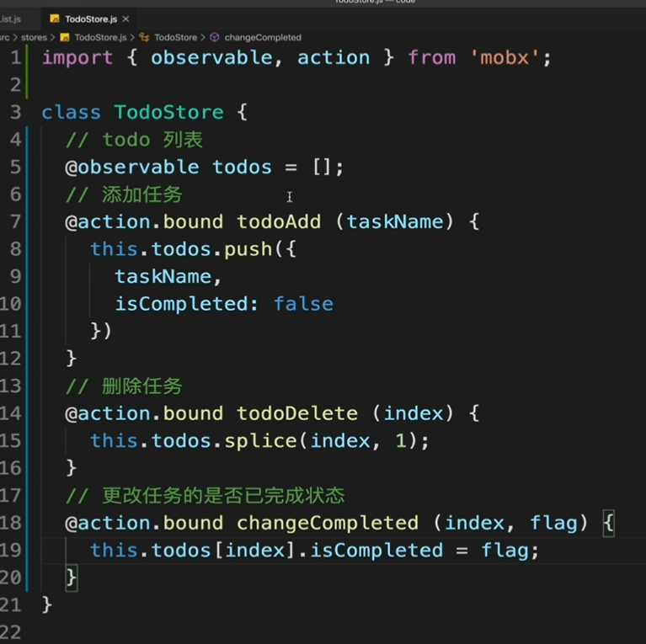Click 'flag;' at end of line 19

tap(510, 551)
